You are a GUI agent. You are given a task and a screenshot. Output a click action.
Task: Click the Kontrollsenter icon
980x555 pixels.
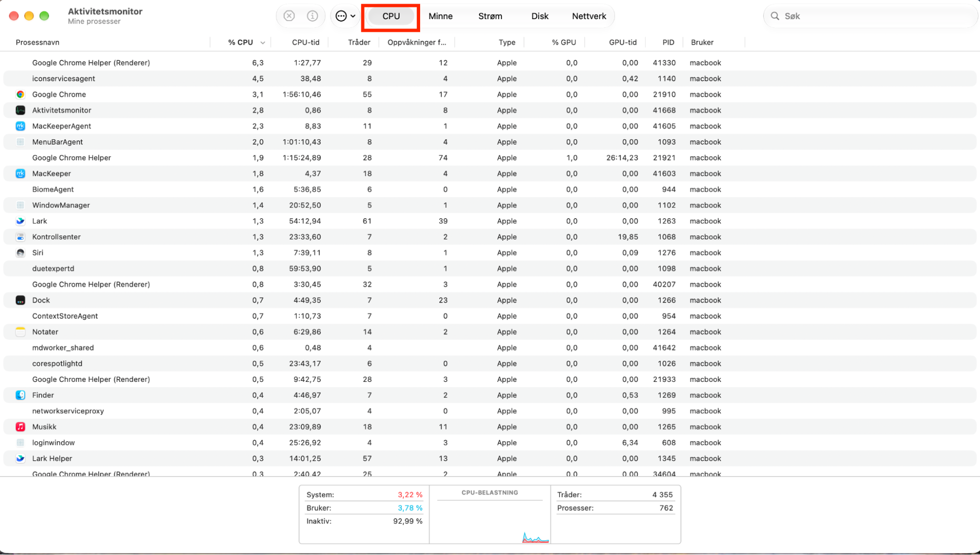20,237
